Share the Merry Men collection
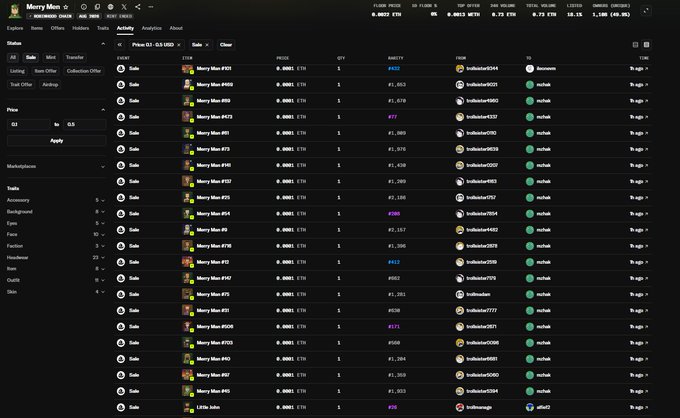Image resolution: width=680 pixels, height=418 pixels. point(137,7)
